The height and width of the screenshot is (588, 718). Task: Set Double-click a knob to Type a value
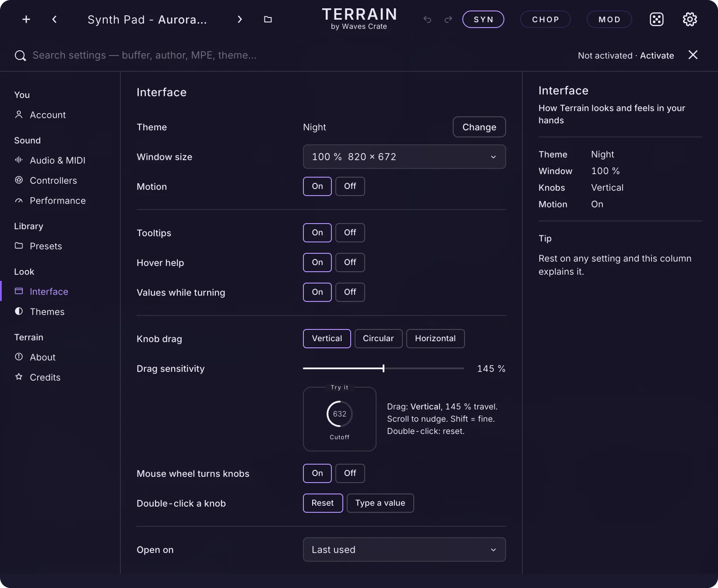pyautogui.click(x=380, y=503)
